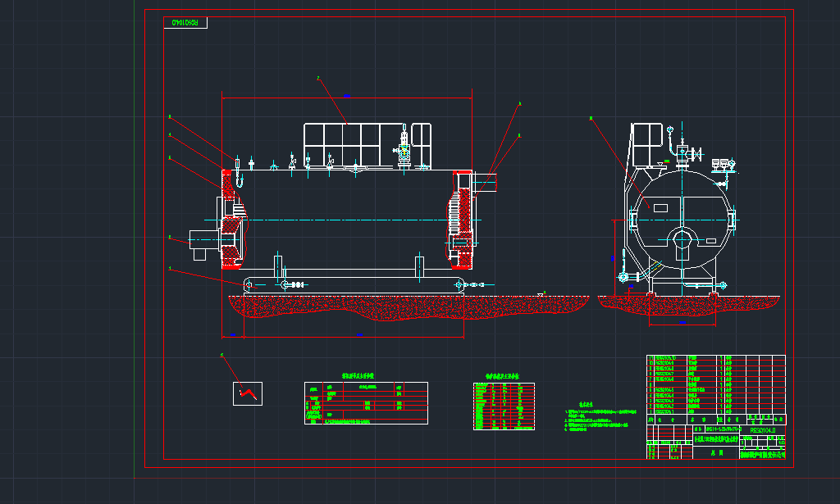
Task: Click the front view base width dimension
Action: (680, 323)
